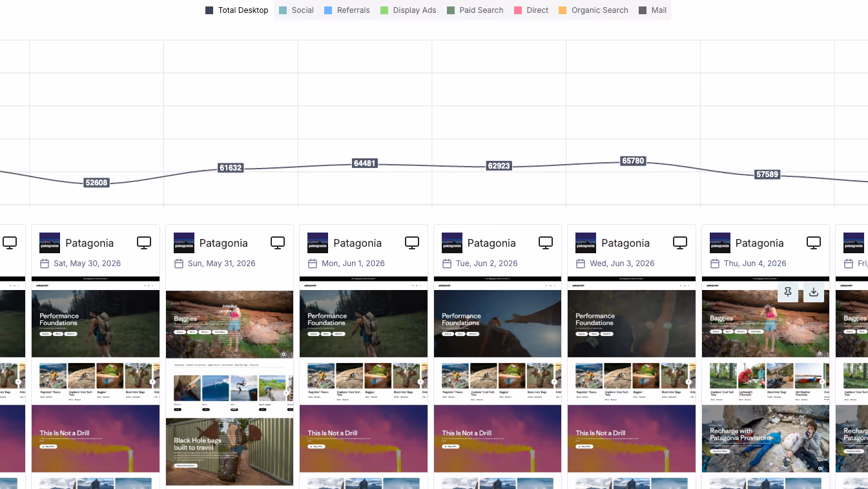This screenshot has width=868, height=489.
Task: Click the desktop monitor icon on the Sun, May 31 card
Action: [278, 243]
